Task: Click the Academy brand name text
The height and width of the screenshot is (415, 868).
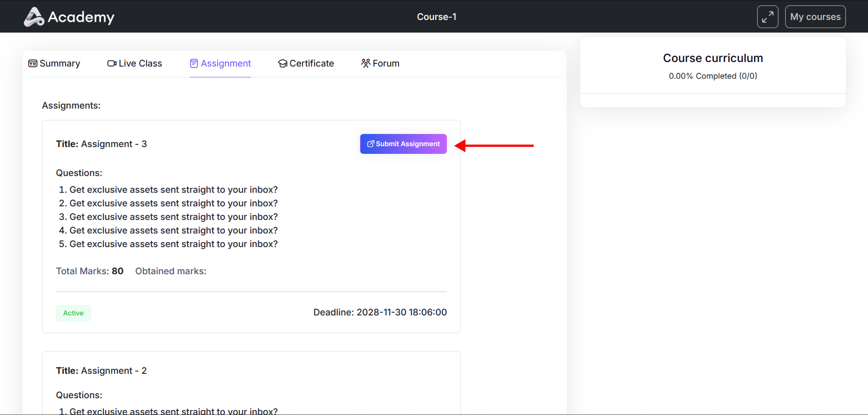Action: click(x=81, y=17)
